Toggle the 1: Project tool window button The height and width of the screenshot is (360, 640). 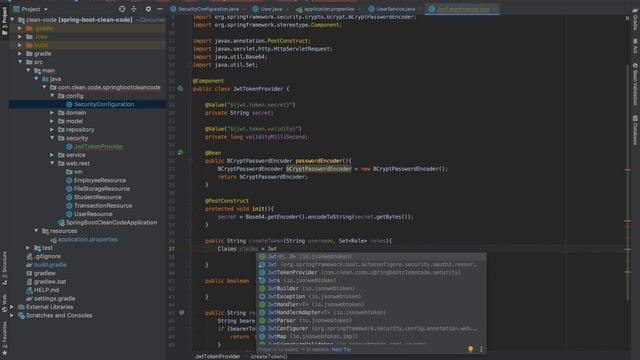[4, 20]
